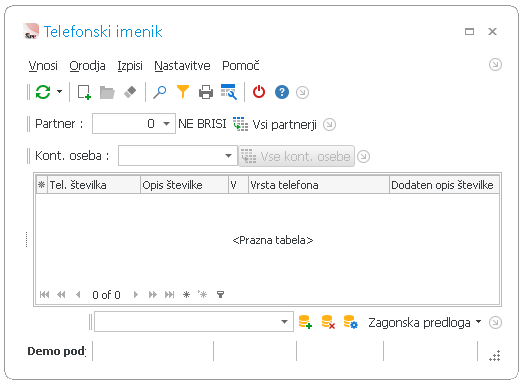The image size is (520, 382).
Task: Click the options arrow after Zagonska predloga
Action: point(495,322)
